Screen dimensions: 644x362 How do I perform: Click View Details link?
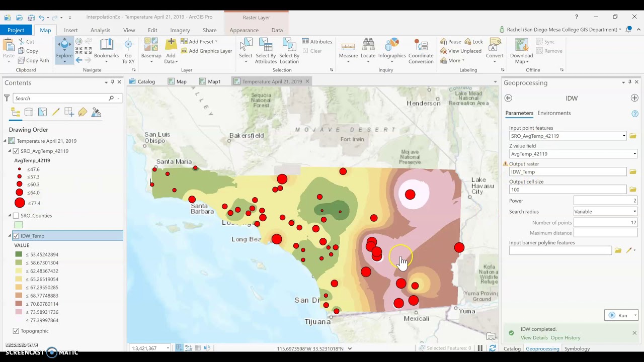tap(534, 338)
